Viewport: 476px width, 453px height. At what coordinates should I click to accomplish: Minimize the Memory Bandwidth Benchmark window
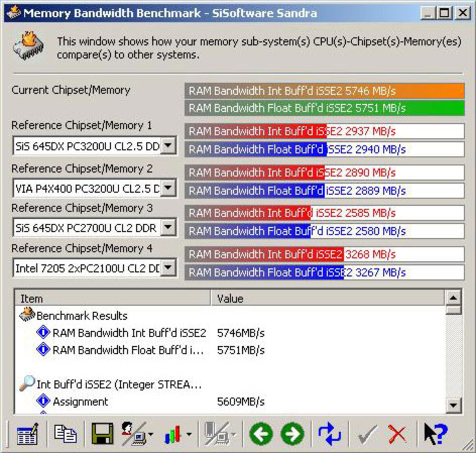(428, 13)
